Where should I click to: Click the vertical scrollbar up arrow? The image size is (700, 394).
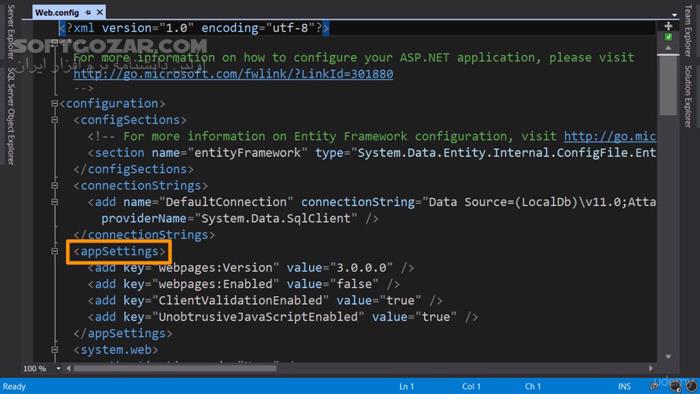pyautogui.click(x=668, y=48)
